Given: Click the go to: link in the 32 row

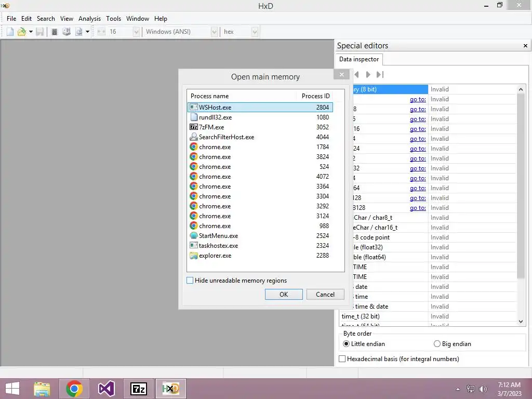Looking at the screenshot, I should pyautogui.click(x=418, y=168).
